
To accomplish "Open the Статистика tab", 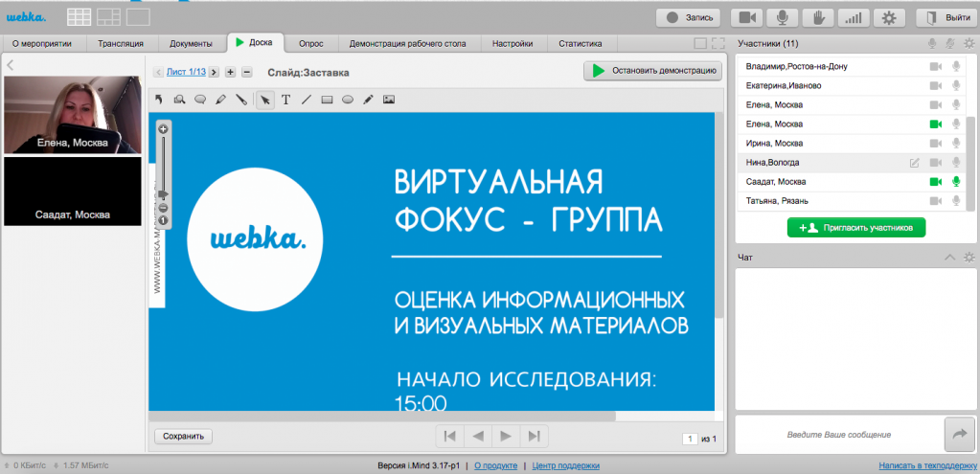I will tap(581, 44).
